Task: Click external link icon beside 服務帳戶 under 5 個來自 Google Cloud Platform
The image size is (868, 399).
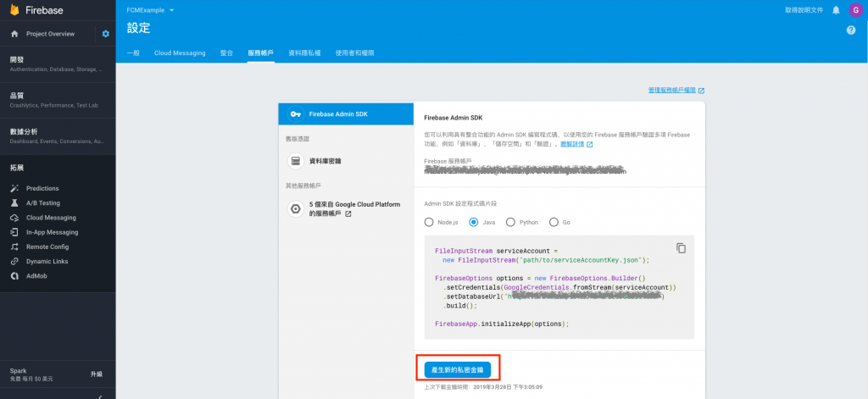Action: 348,213
